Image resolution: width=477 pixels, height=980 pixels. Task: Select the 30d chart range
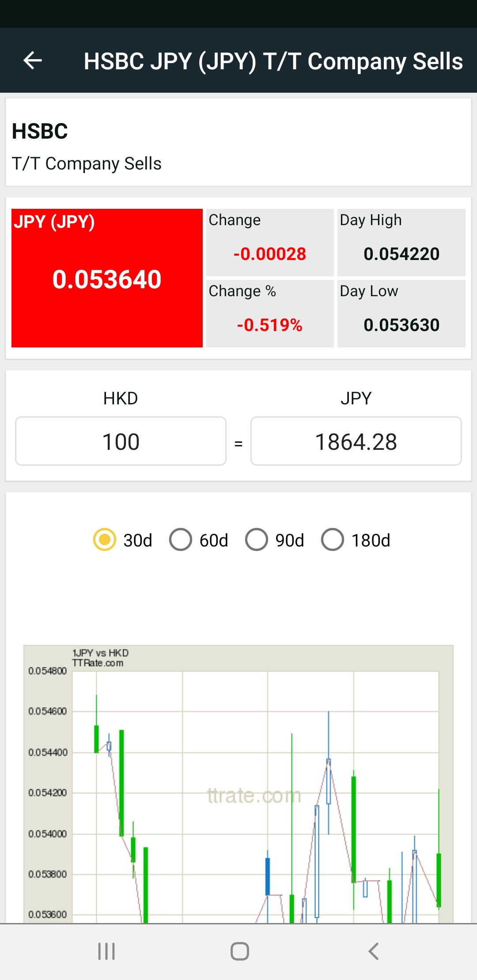pyautogui.click(x=123, y=540)
